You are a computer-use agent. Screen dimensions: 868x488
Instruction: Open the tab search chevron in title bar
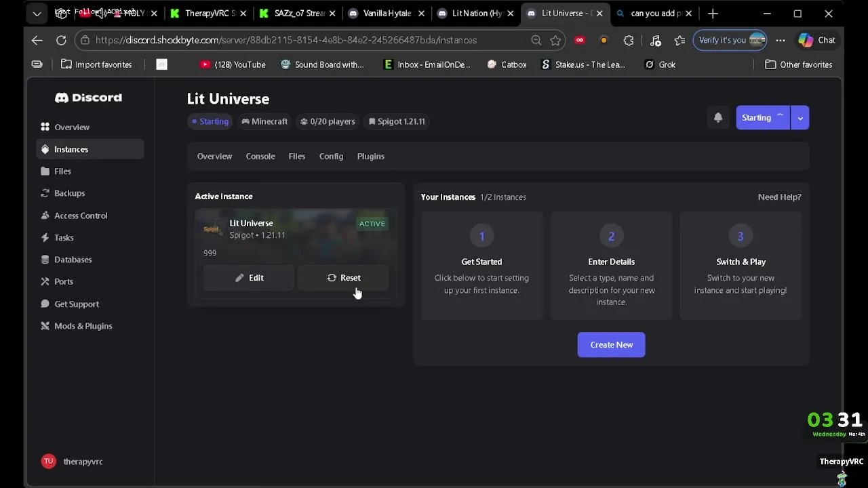coord(37,14)
